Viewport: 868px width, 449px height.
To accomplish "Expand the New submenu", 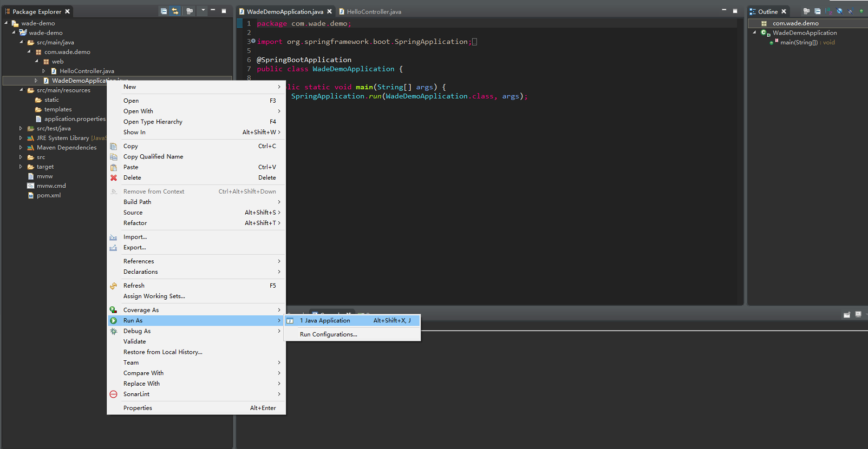I will 196,87.
